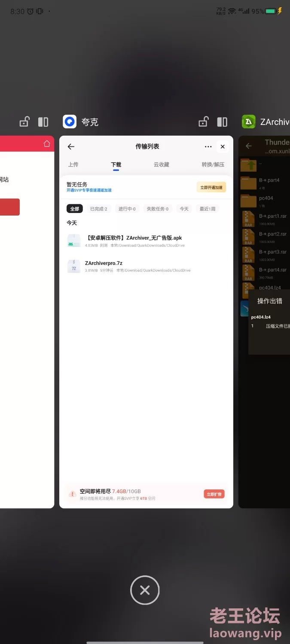The width and height of the screenshot is (290, 644).
Task: Click the red 立即扩容 button
Action: pos(214,494)
